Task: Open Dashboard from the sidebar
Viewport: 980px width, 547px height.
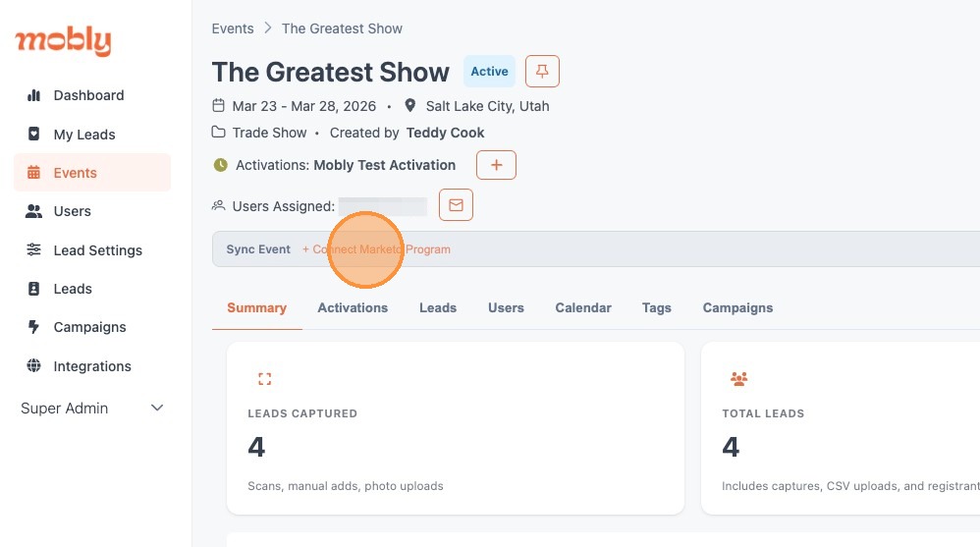Action: (x=88, y=95)
